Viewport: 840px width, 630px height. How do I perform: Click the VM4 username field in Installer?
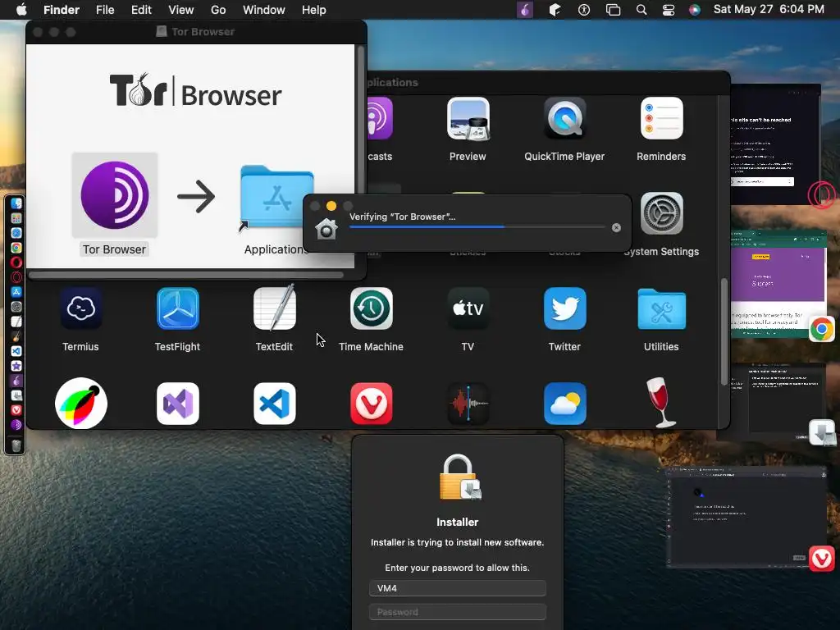pyautogui.click(x=458, y=588)
